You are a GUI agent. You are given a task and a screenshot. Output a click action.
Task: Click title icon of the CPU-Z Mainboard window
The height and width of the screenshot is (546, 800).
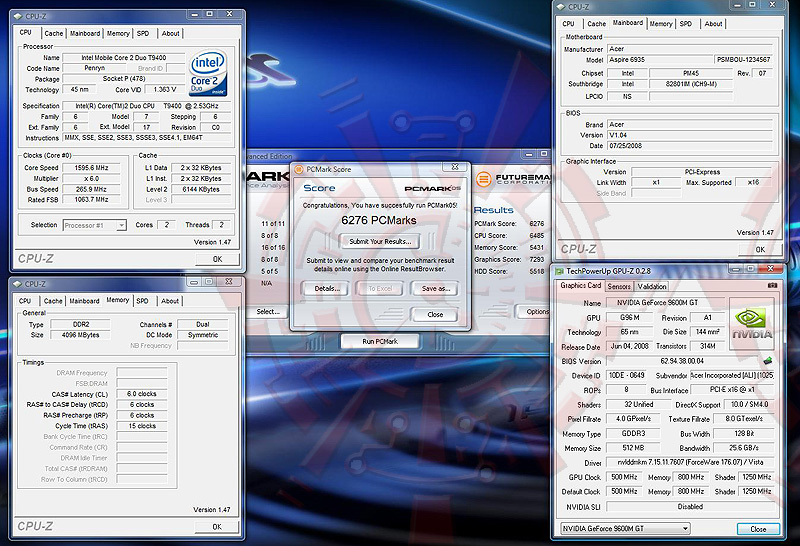[x=561, y=7]
